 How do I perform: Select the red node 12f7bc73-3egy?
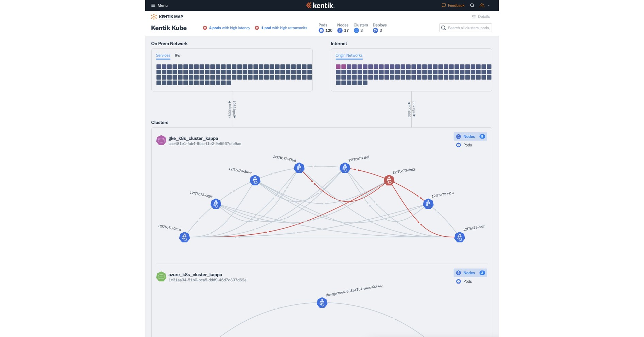[389, 180]
